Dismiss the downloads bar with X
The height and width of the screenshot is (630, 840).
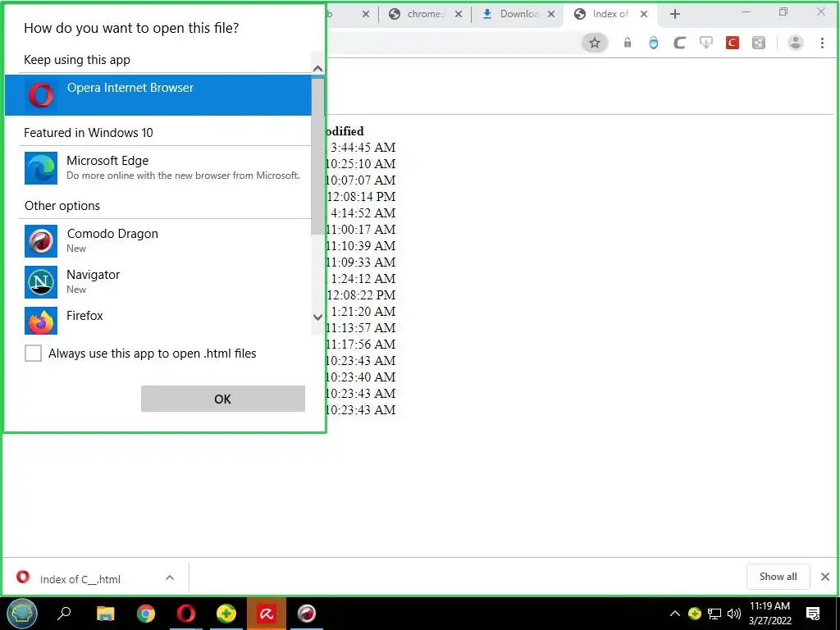click(x=825, y=577)
